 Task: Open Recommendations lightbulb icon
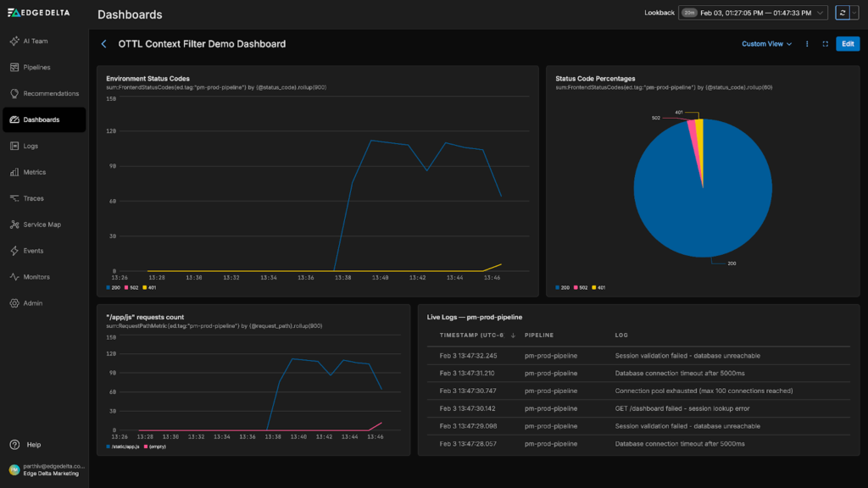click(15, 93)
